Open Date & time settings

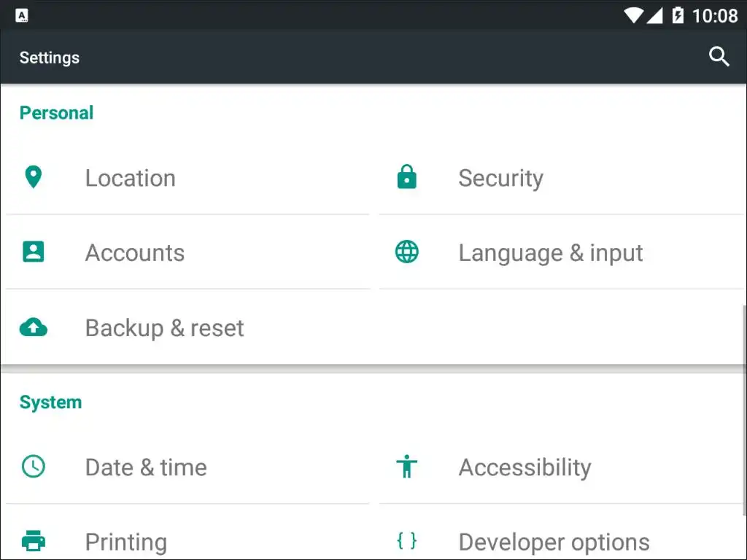(146, 467)
